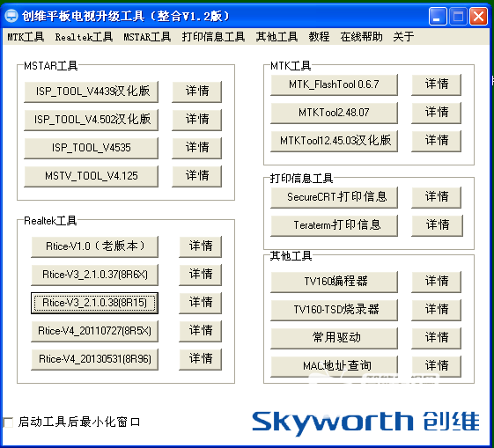
Task: Launch SecureCRT打印信息 tool
Action: coord(334,197)
